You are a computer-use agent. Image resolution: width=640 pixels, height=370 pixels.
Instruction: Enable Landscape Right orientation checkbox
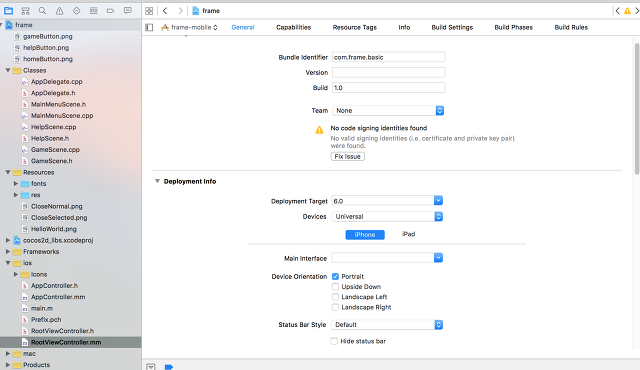coord(335,307)
